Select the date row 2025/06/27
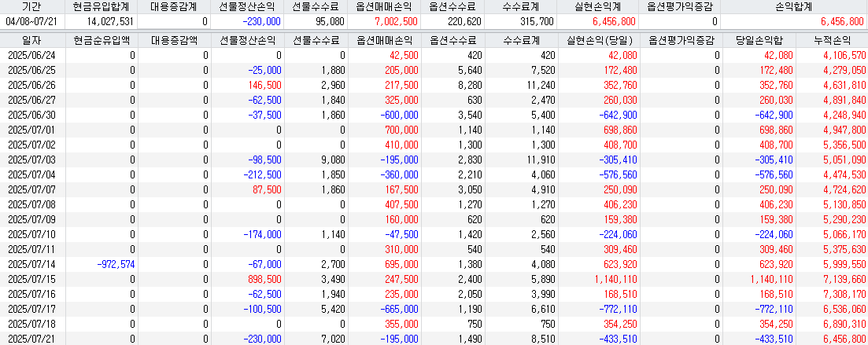This screenshot has width=868, height=345. (32, 100)
